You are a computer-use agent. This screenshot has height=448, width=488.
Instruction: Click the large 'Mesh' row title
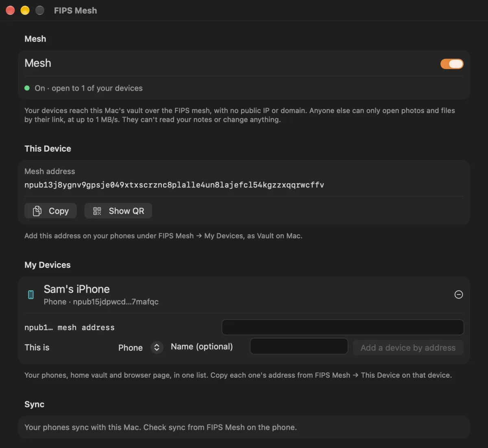coord(38,63)
